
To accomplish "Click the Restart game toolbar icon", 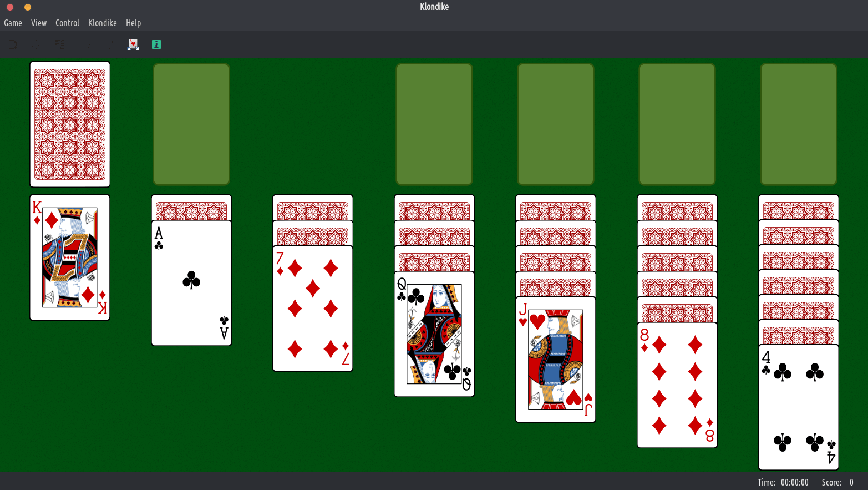I will pos(36,44).
